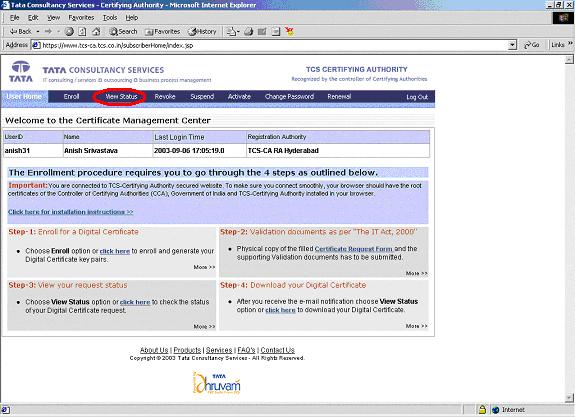The height and width of the screenshot is (418, 575).
Task: Click the Back toolbar button
Action: tap(21, 32)
